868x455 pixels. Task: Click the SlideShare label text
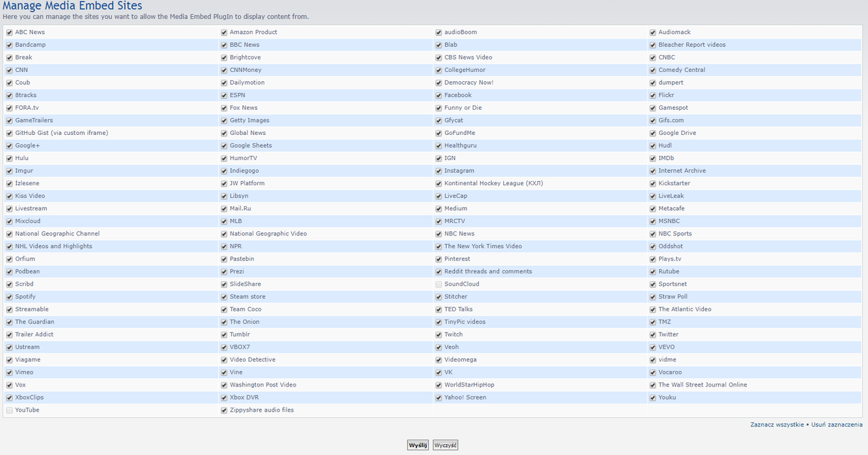(x=245, y=284)
